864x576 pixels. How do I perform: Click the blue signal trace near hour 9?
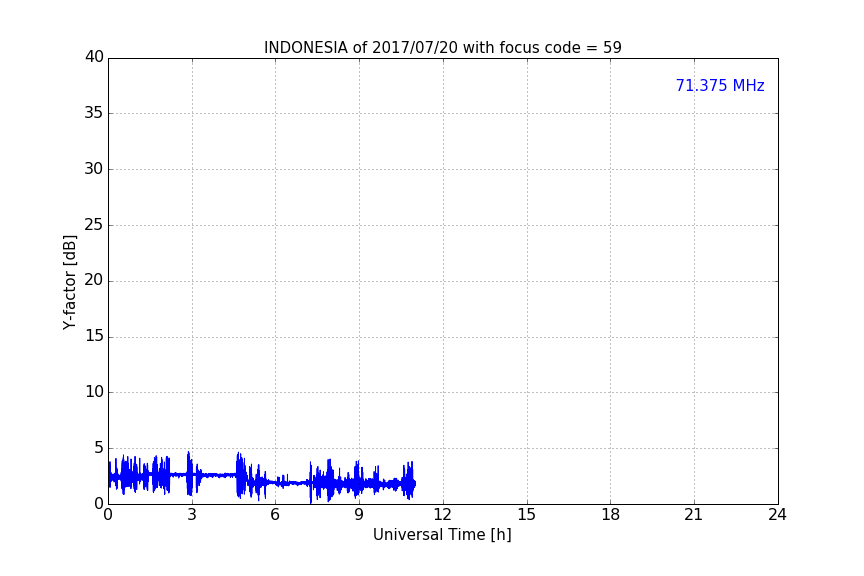359,481
